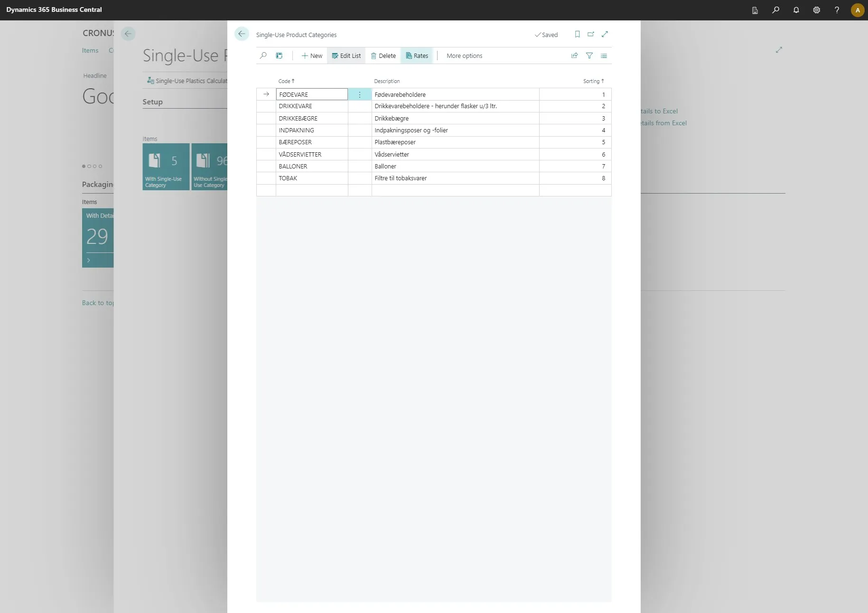The height and width of the screenshot is (613, 868).
Task: Edit the FØDEVARE code field
Action: [312, 94]
